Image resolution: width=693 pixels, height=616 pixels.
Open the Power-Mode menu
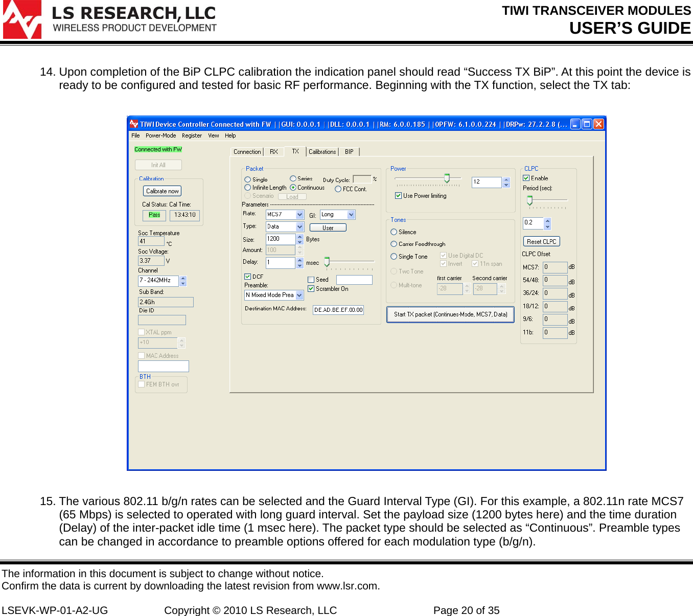[160, 135]
